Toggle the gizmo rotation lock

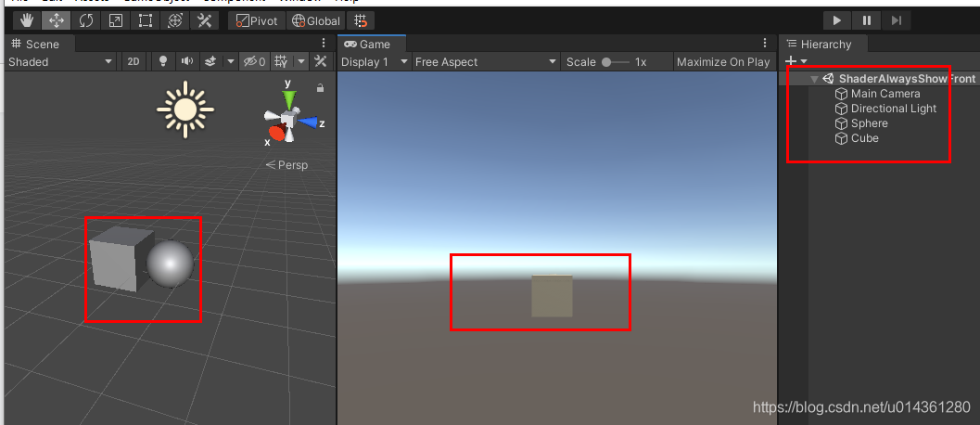click(321, 88)
